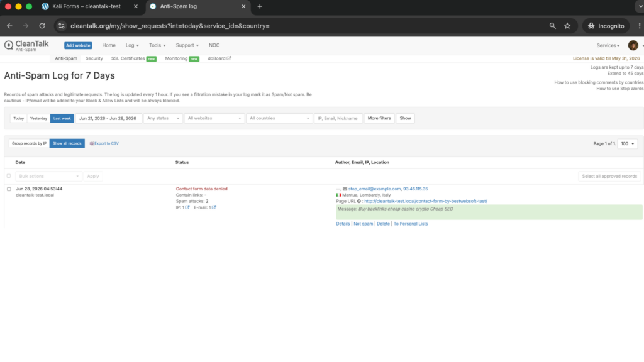The image size is (644, 362).
Task: Click the browser address bar URL
Action: 170,26
